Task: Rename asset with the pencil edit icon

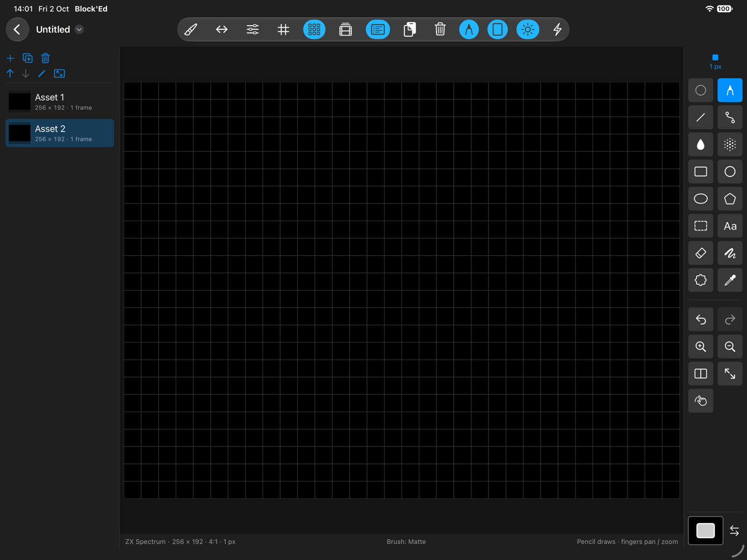Action: (x=42, y=74)
